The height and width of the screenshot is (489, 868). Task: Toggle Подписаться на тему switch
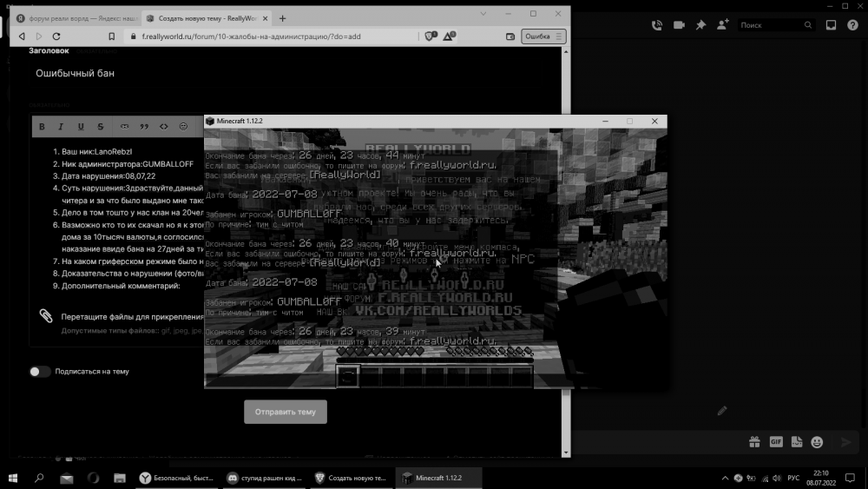(x=40, y=372)
